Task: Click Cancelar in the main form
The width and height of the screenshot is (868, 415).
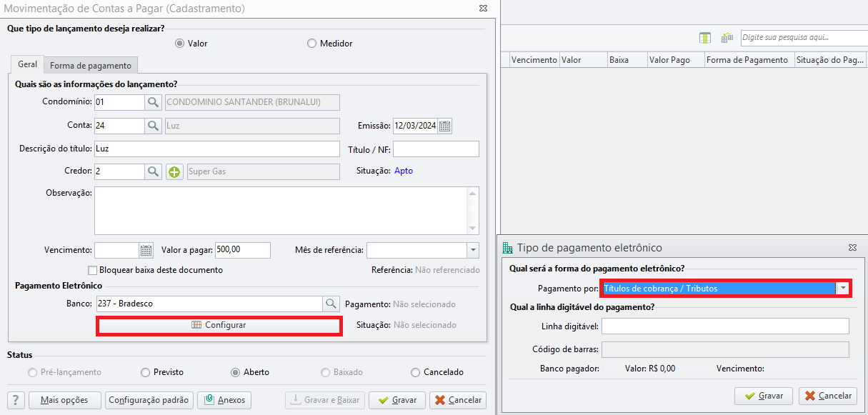Action: pos(458,400)
